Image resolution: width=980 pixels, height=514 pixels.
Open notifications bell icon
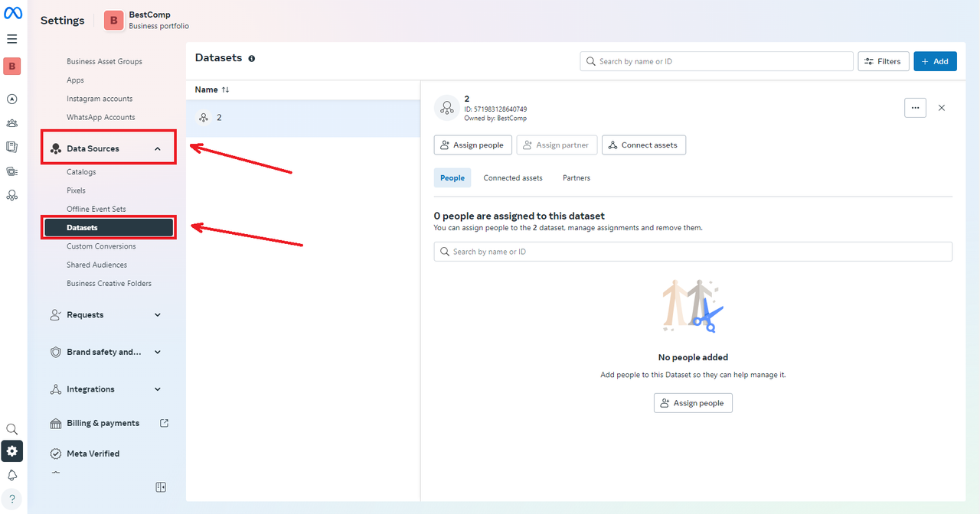(x=12, y=475)
